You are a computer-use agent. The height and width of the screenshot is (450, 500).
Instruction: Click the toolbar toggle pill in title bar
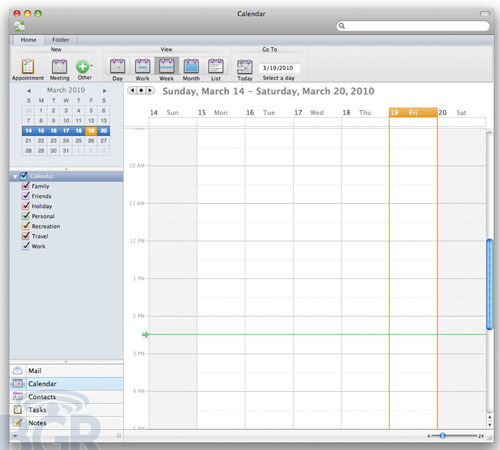coord(485,13)
